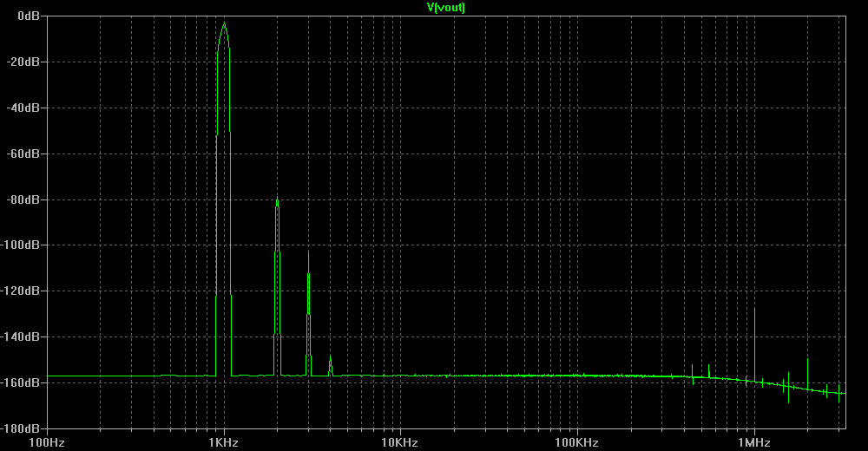Click the -180dB axis label
Viewport: 868px width, 451px height.
coord(21,428)
